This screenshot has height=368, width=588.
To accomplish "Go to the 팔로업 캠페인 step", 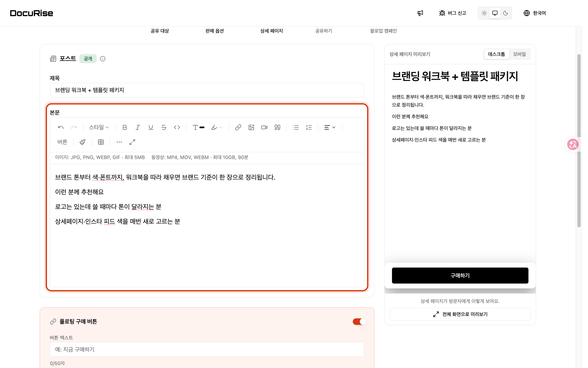I will (383, 31).
